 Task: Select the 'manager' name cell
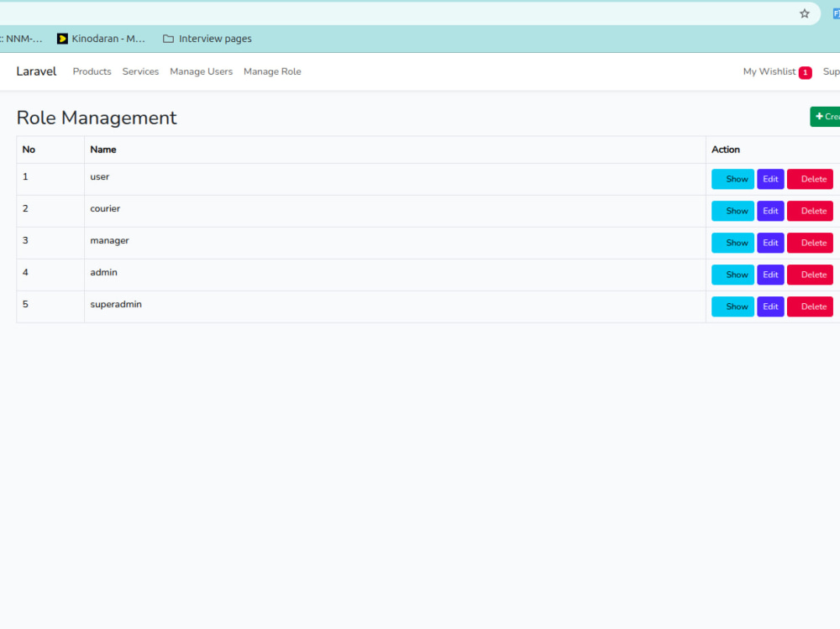[395, 243]
